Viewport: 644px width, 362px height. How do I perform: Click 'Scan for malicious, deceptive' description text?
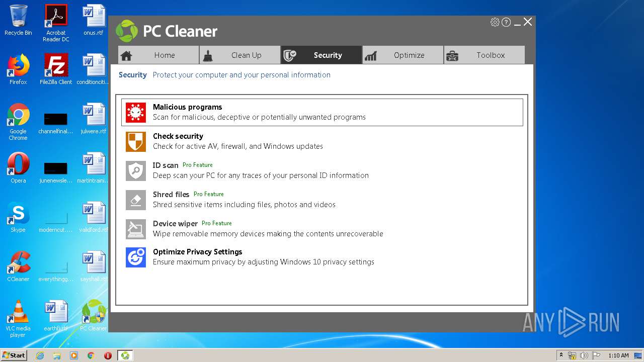[259, 117]
